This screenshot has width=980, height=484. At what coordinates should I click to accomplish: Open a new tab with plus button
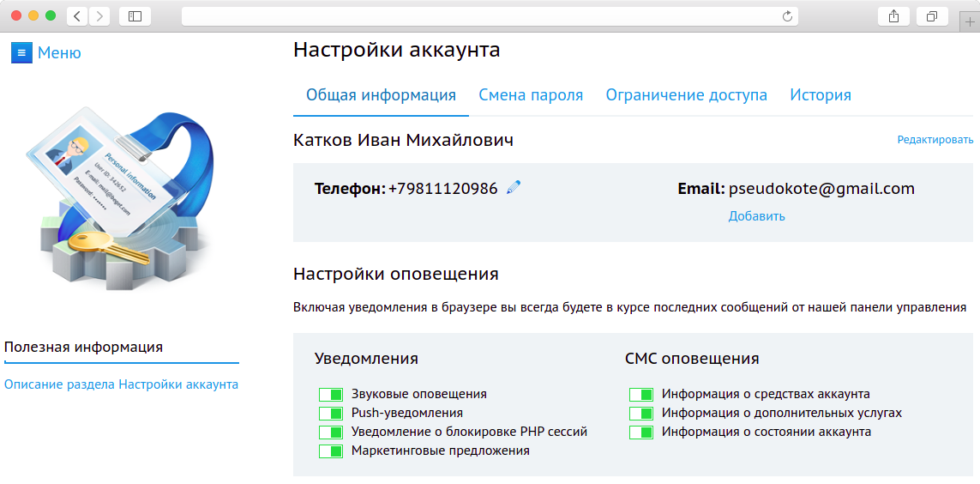[x=970, y=22]
